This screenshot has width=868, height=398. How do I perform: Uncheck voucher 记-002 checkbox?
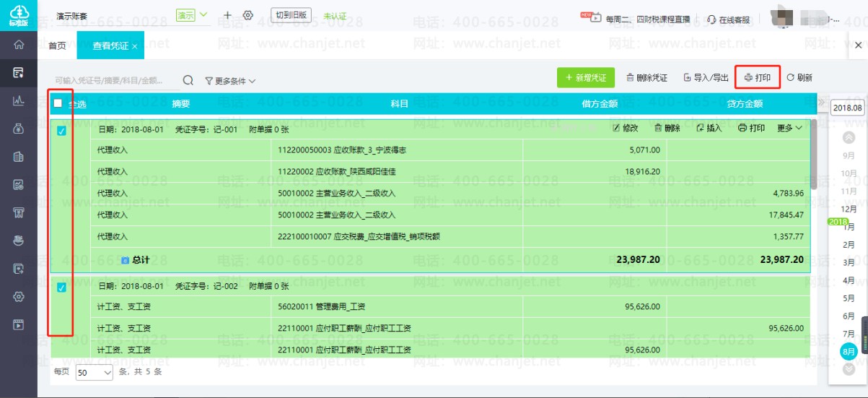[61, 287]
